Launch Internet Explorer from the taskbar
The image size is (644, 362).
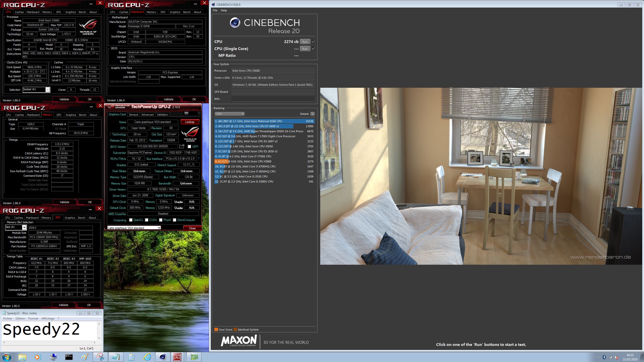click(147, 357)
